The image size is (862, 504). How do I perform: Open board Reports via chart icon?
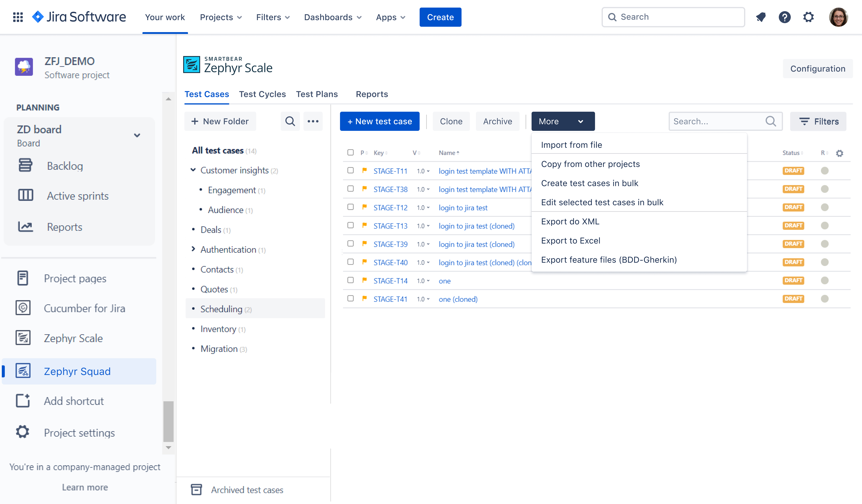[25, 227]
